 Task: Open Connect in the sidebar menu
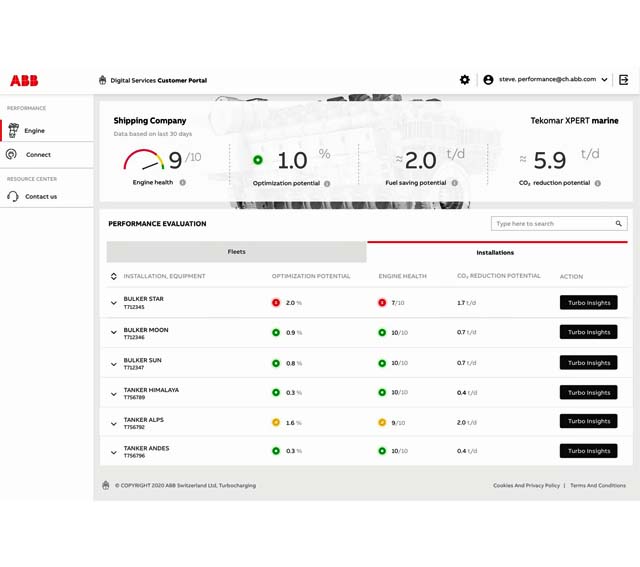point(47,154)
